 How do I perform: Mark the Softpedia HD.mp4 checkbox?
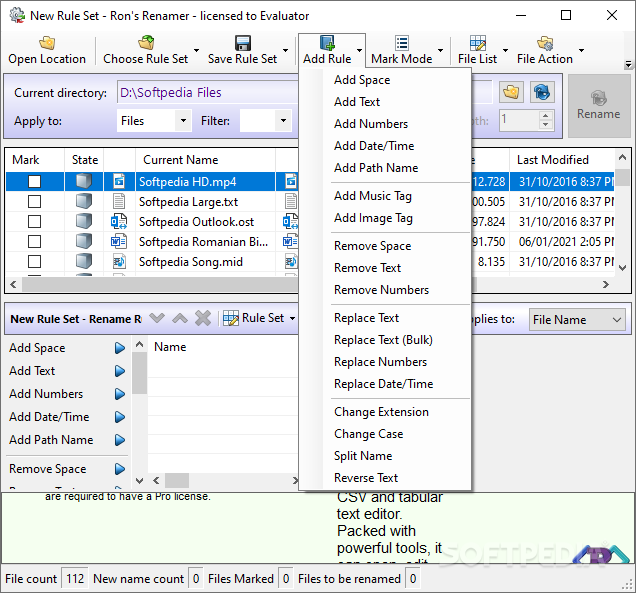(x=34, y=181)
